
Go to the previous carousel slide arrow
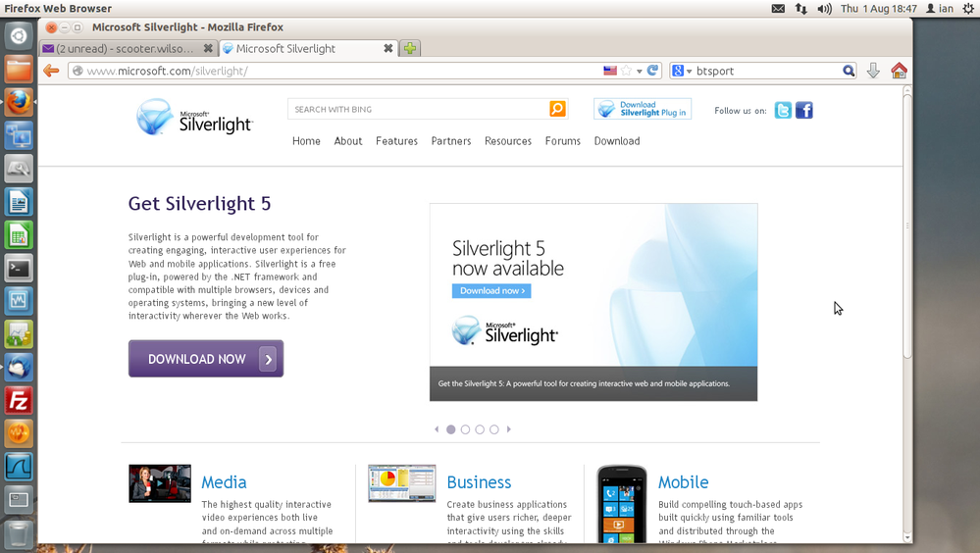point(437,429)
